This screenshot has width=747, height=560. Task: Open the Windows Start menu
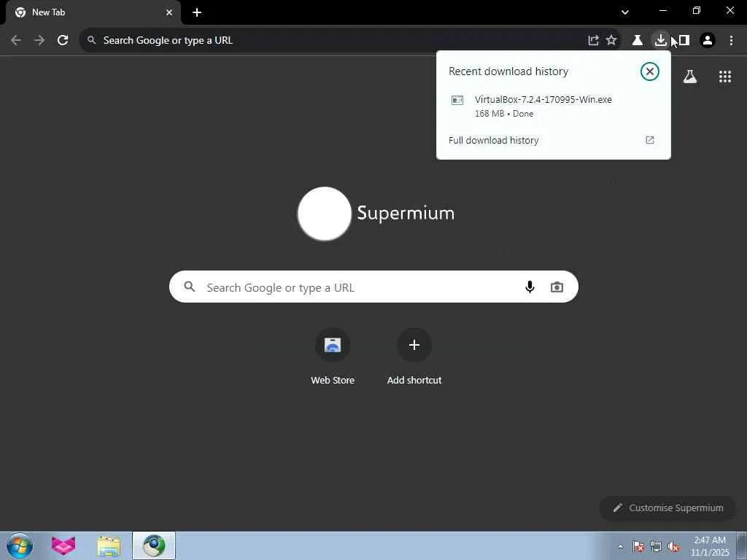pyautogui.click(x=20, y=545)
